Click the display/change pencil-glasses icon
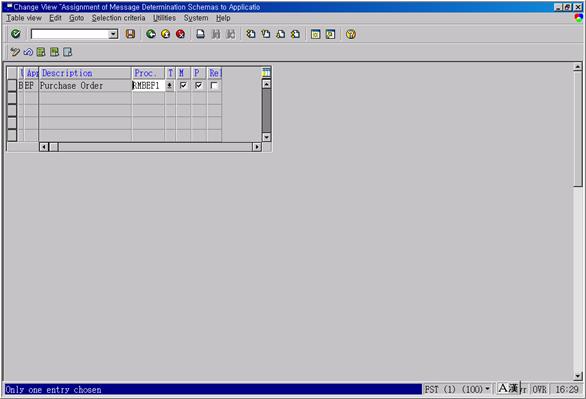Viewport: 586px width, 399px height. [15, 52]
